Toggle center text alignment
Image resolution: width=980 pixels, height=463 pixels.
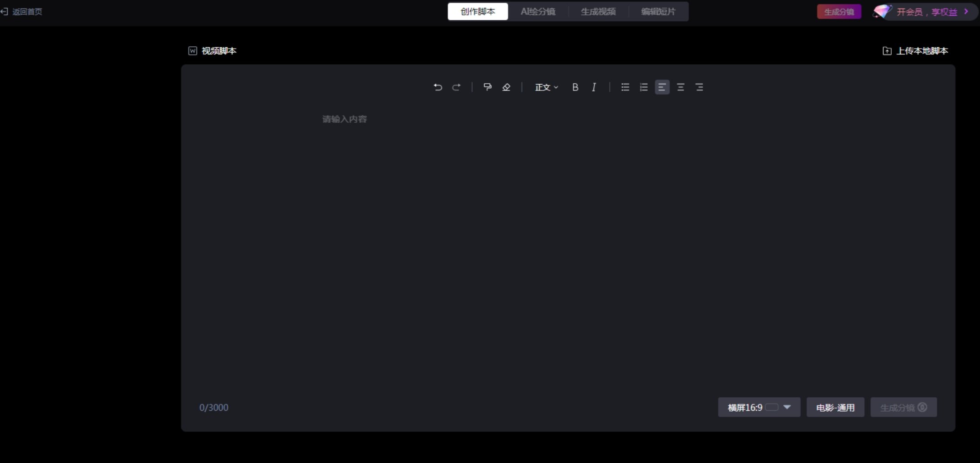680,87
